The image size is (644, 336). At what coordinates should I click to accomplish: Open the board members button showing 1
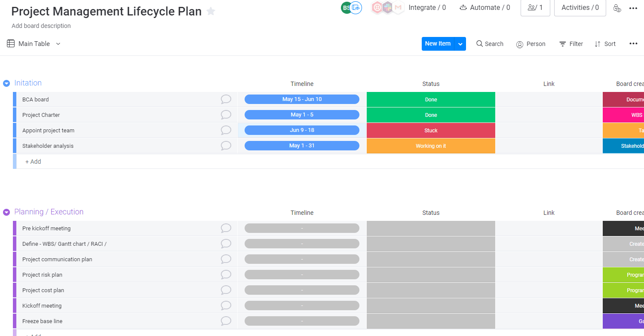(x=535, y=8)
